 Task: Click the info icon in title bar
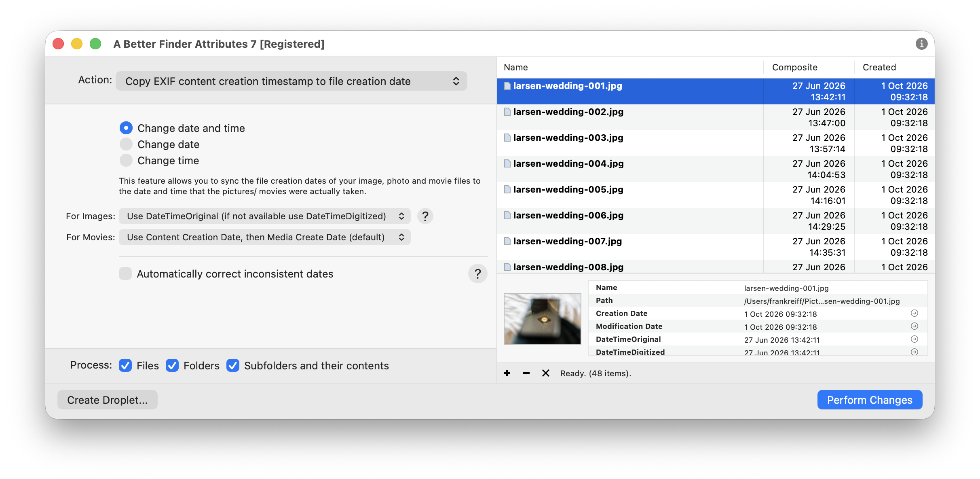coord(921,44)
